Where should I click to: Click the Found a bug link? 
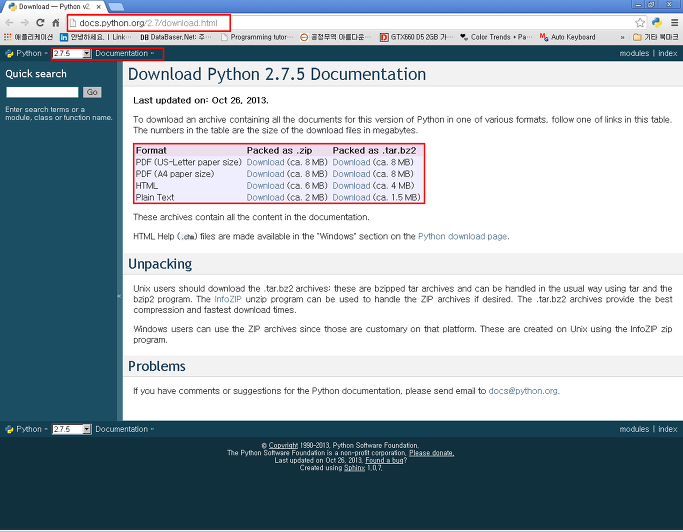(x=384, y=461)
